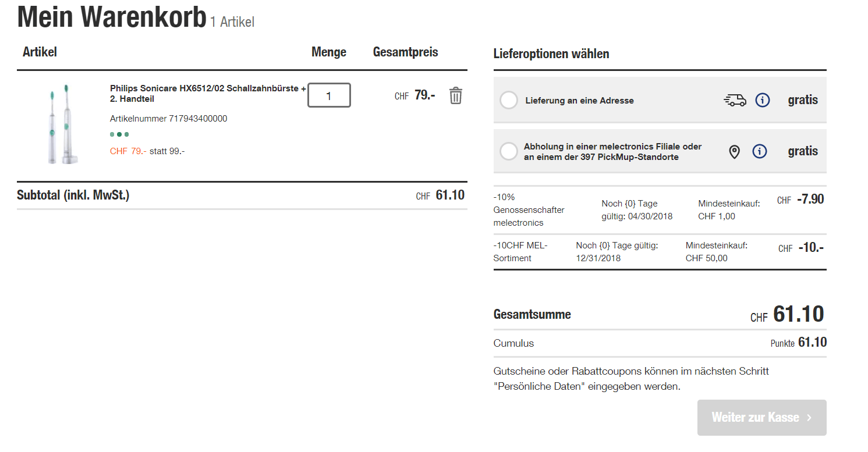Click the "Lieferoptionen wählen" heading
The image size is (868, 452).
tap(551, 54)
